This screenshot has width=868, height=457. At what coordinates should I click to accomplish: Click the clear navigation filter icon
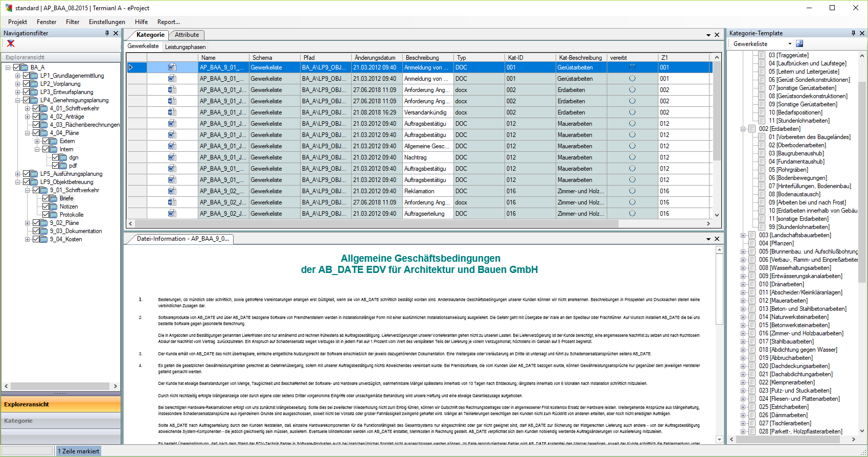[x=11, y=43]
